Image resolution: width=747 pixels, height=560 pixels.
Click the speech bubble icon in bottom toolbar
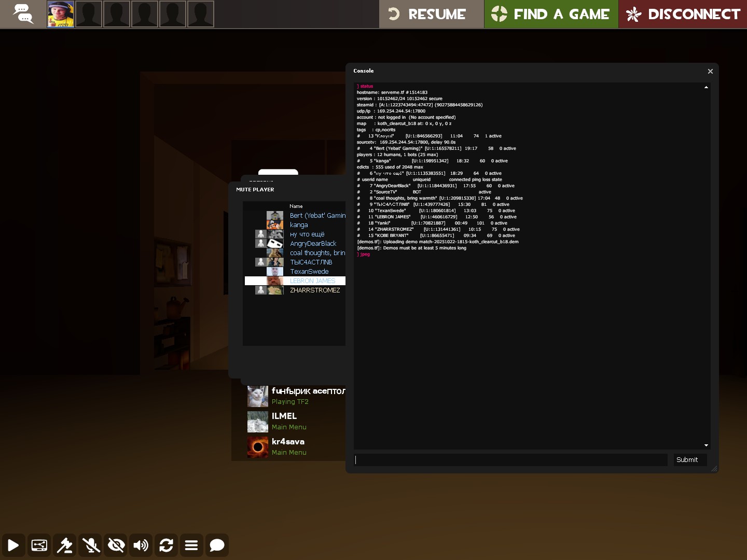[x=217, y=545]
